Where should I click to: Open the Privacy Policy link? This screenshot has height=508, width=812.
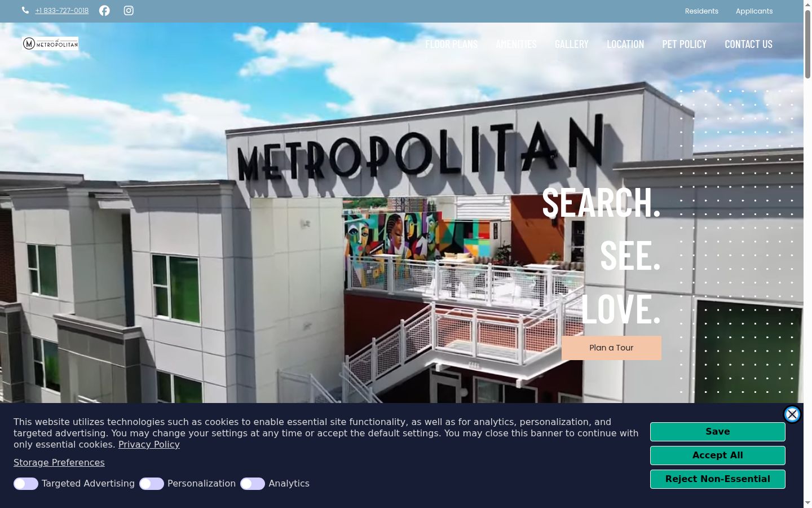click(149, 445)
